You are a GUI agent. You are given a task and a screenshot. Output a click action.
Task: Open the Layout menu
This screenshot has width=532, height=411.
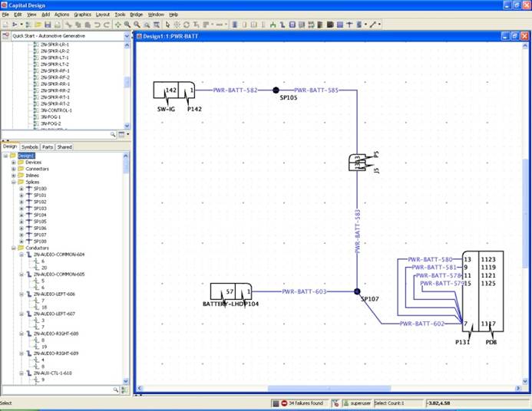tap(102, 15)
